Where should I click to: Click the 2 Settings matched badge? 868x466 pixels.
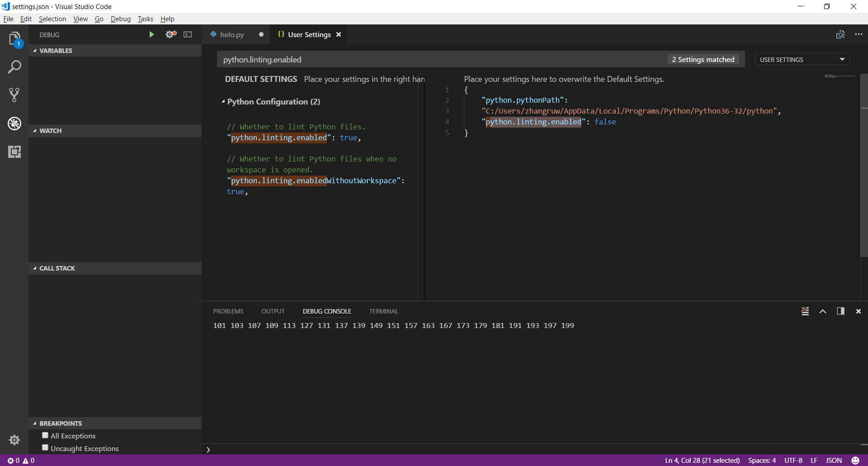point(703,59)
